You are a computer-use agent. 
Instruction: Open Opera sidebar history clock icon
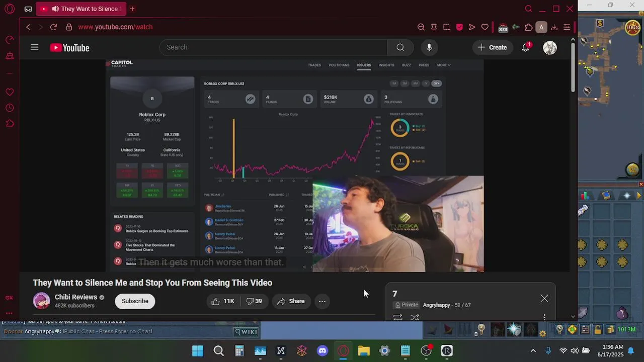pos(10,108)
